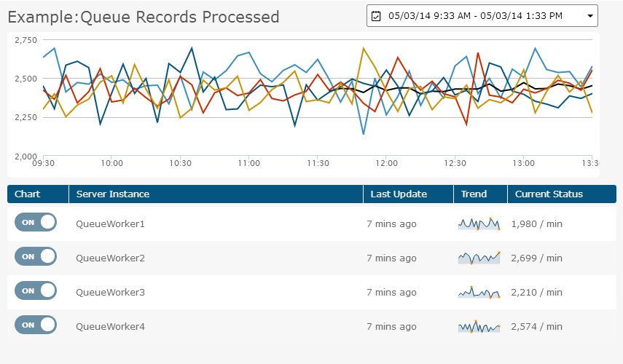
Task: Click the 2,000 y-axis label
Action: (26, 156)
